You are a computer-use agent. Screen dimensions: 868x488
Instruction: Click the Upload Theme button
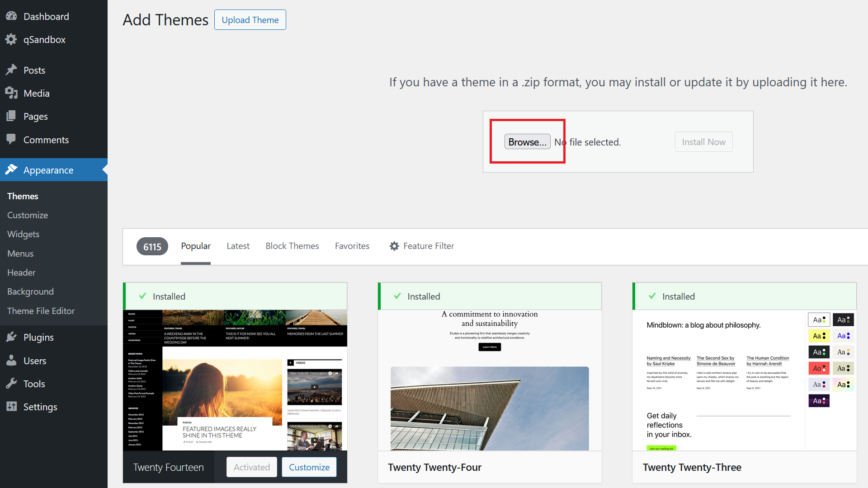click(250, 20)
